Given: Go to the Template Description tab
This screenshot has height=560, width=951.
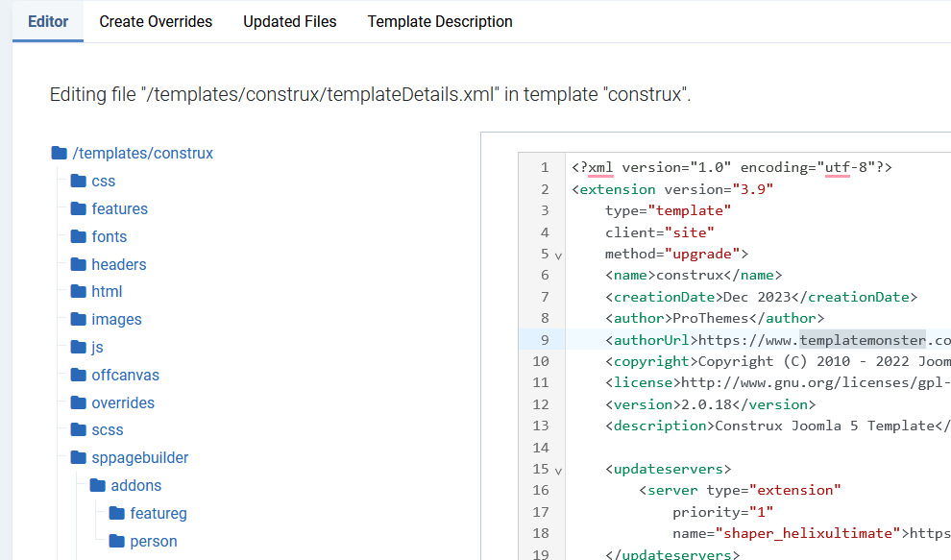Looking at the screenshot, I should coord(440,21).
